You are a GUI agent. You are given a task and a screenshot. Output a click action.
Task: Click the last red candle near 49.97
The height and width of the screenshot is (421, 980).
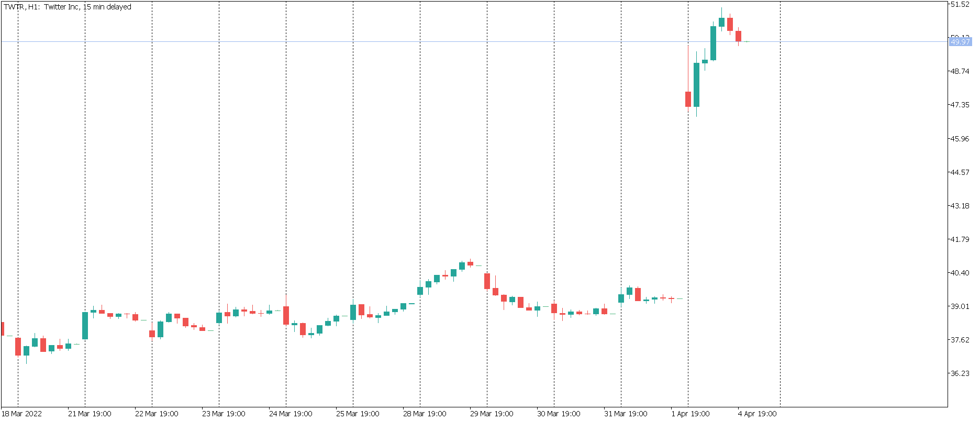point(738,36)
